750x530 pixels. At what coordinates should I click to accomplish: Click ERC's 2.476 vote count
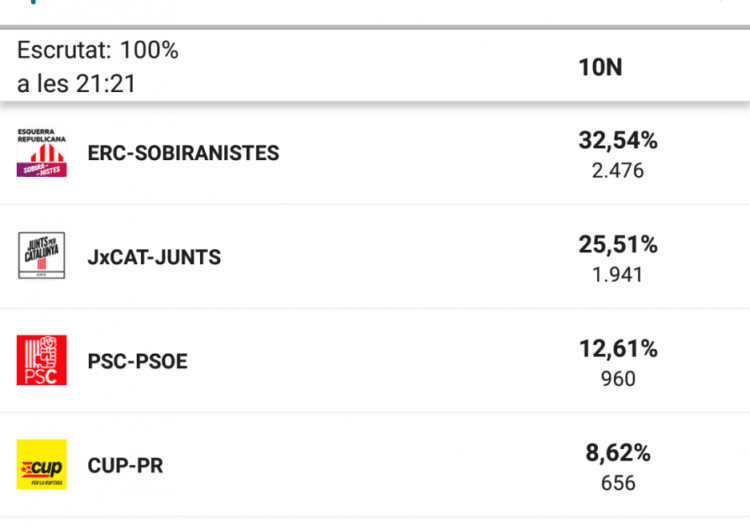tap(618, 170)
